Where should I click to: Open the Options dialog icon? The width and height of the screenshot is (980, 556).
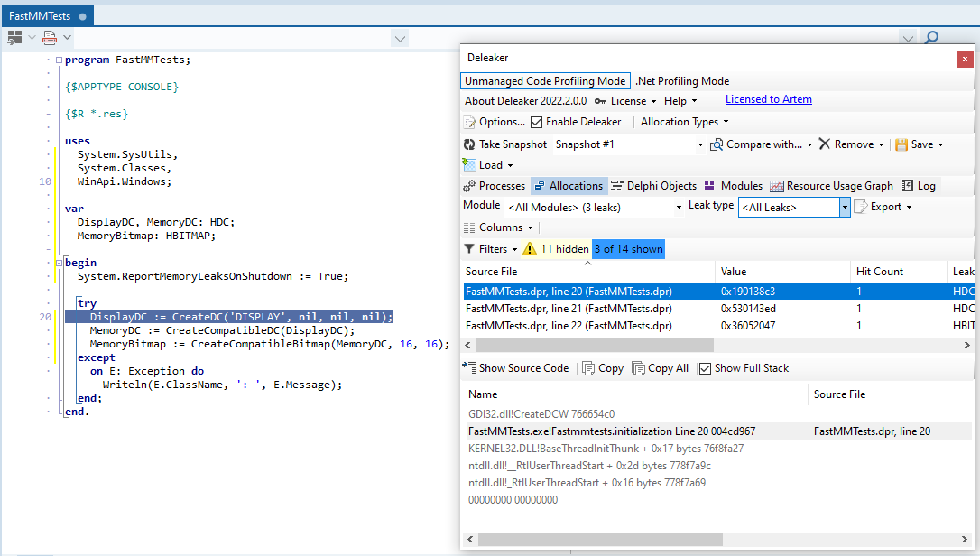tap(471, 121)
